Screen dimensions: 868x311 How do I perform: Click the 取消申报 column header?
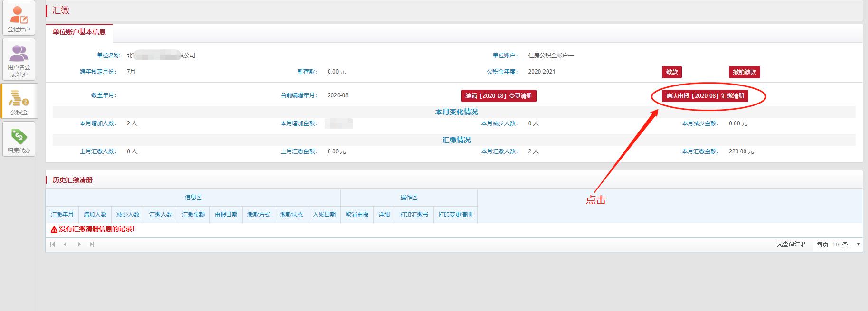pos(357,215)
